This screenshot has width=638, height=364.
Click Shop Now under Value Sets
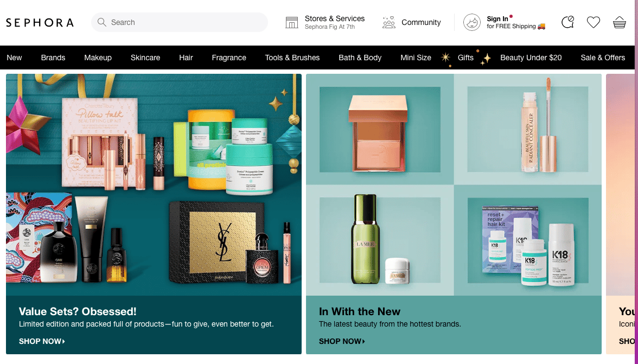[42, 341]
